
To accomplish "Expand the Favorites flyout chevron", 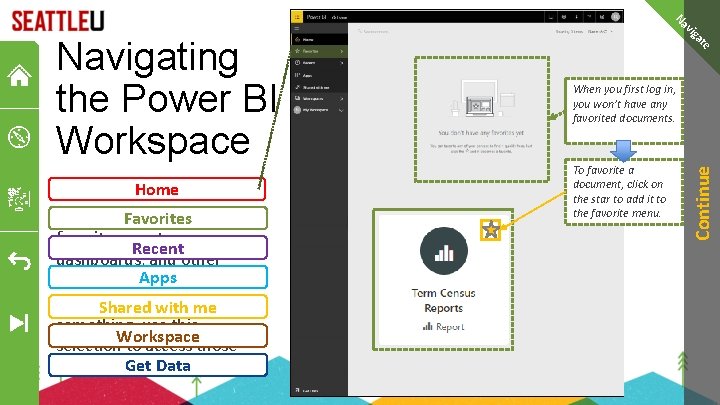I will pyautogui.click(x=342, y=51).
